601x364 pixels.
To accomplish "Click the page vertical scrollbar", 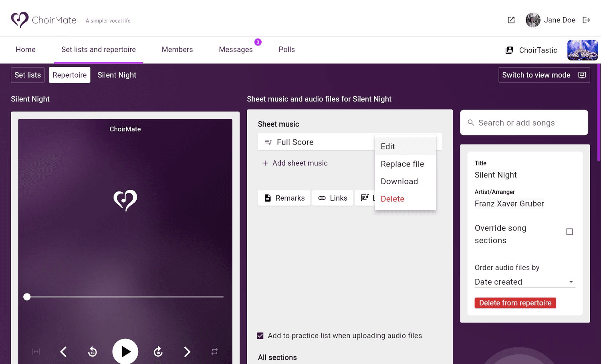I will click(599, 112).
